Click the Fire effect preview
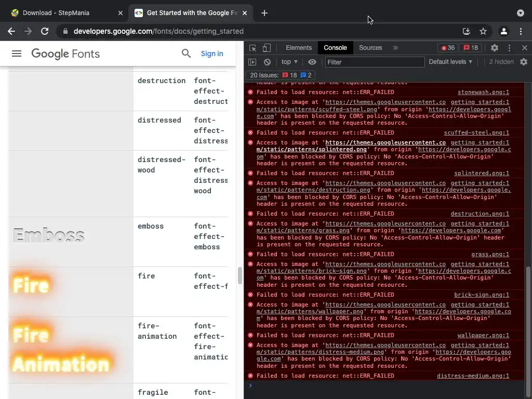Screen dimensions: 532x399 [31, 285]
